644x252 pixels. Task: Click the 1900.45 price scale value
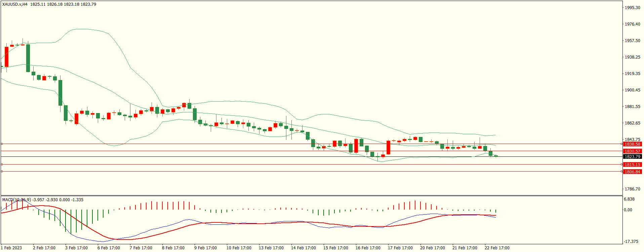[x=632, y=90]
